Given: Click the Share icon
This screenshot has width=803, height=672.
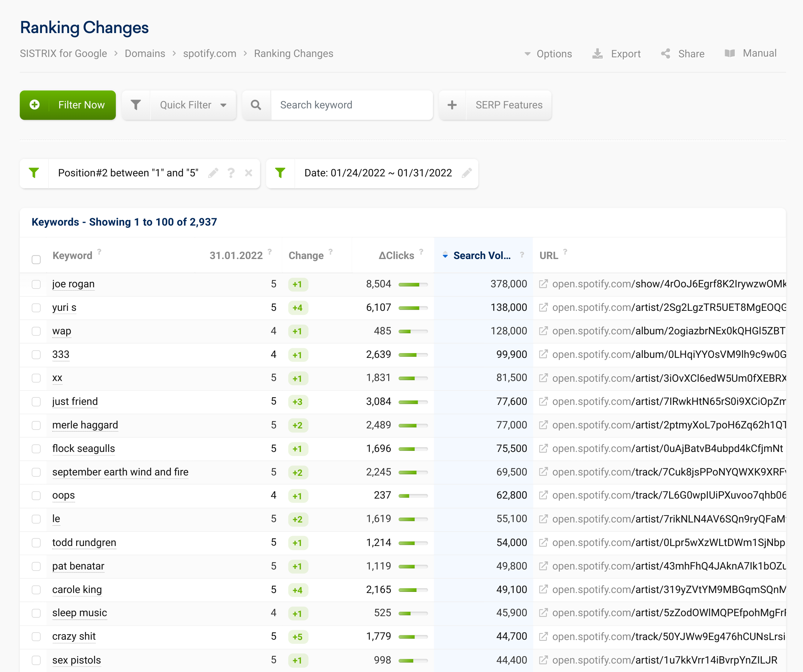Looking at the screenshot, I should tap(666, 54).
